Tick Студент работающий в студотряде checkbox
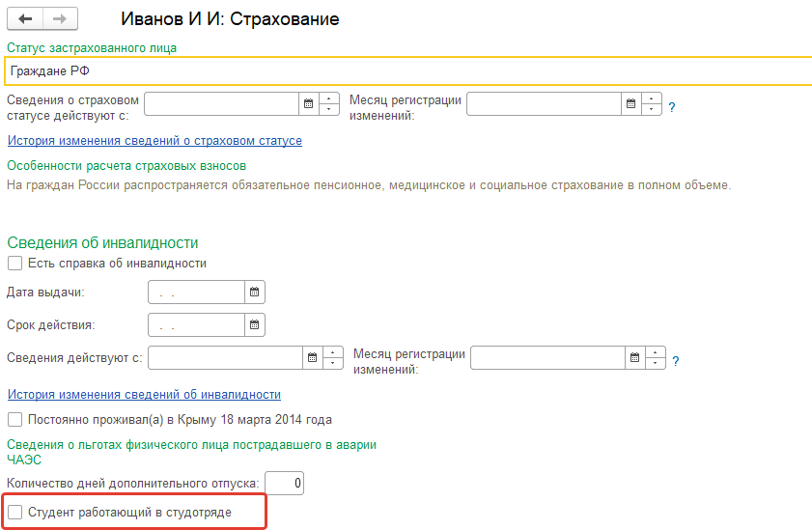The width and height of the screenshot is (812, 530). click(15, 512)
